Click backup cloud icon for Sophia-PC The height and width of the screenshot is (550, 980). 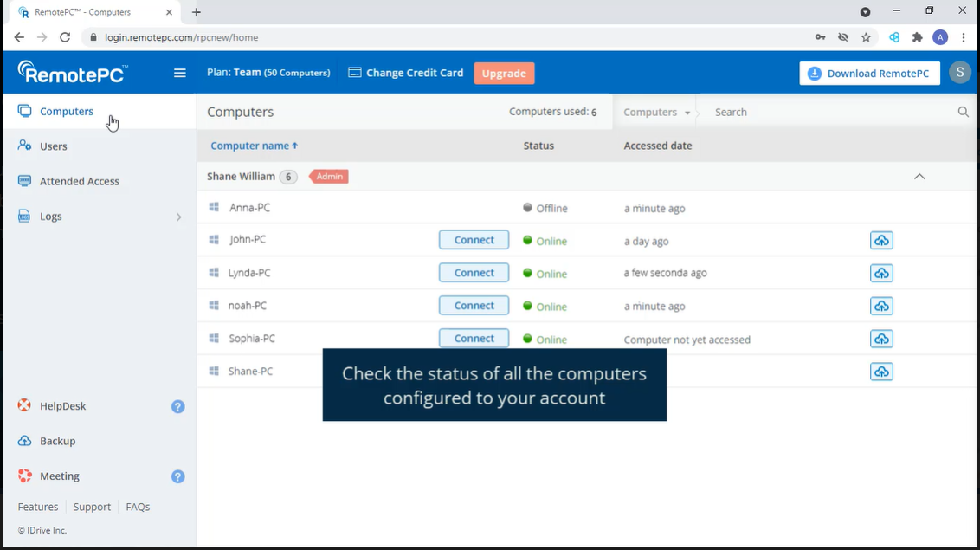881,339
